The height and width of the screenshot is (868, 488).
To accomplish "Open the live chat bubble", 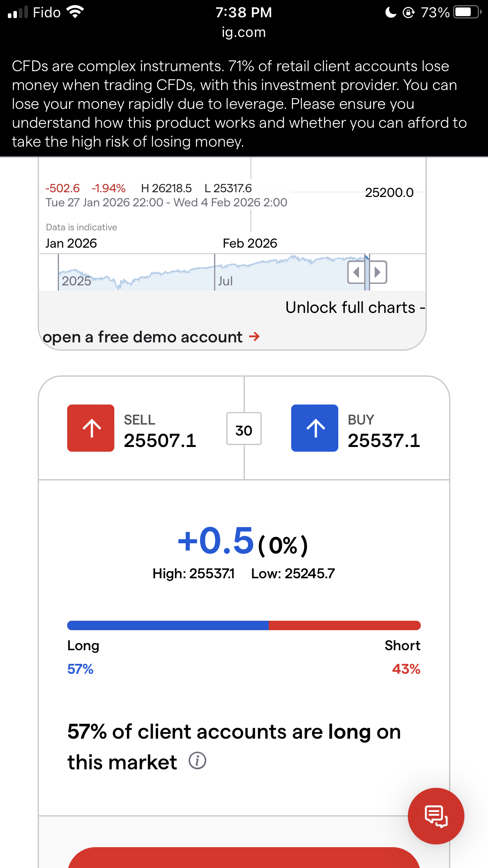I will pyautogui.click(x=436, y=816).
